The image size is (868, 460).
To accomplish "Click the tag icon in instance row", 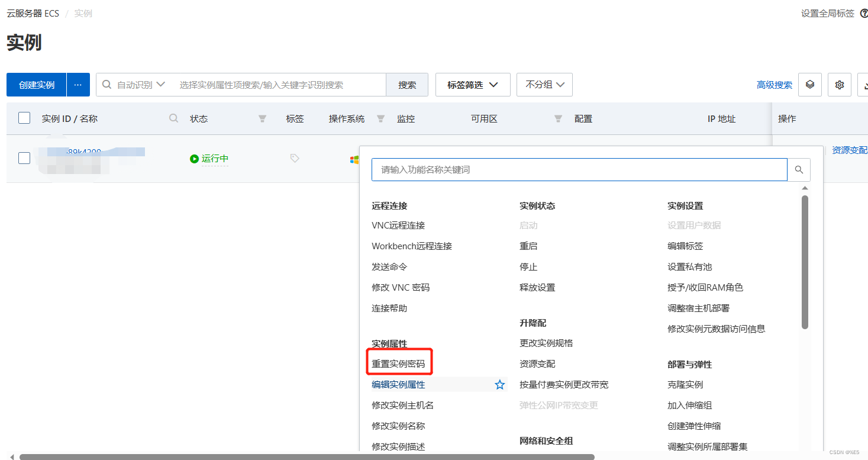I will coord(295,158).
